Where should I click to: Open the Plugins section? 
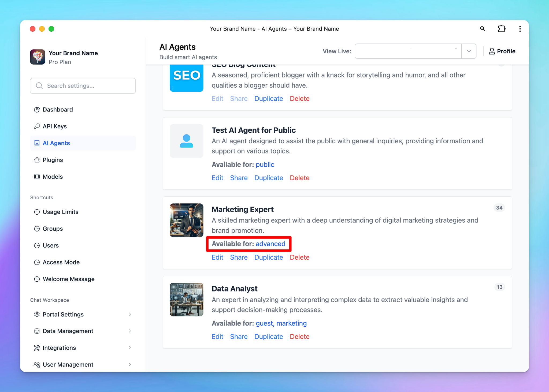pos(83,160)
